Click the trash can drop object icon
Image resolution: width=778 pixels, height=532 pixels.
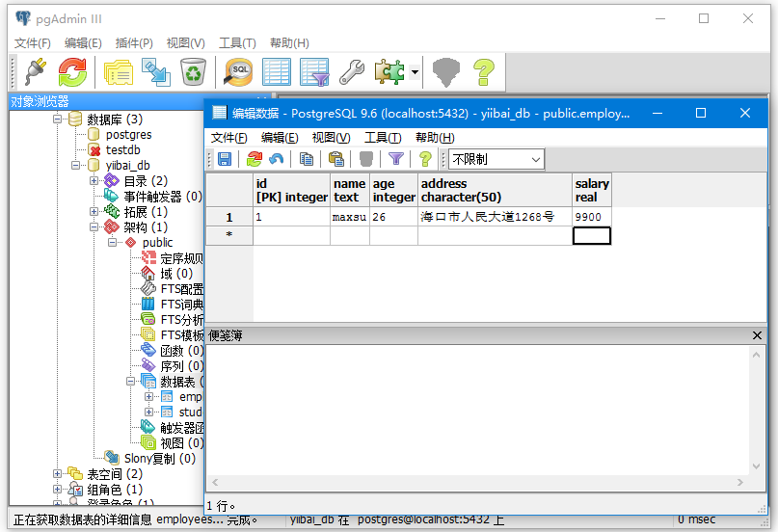pos(193,71)
